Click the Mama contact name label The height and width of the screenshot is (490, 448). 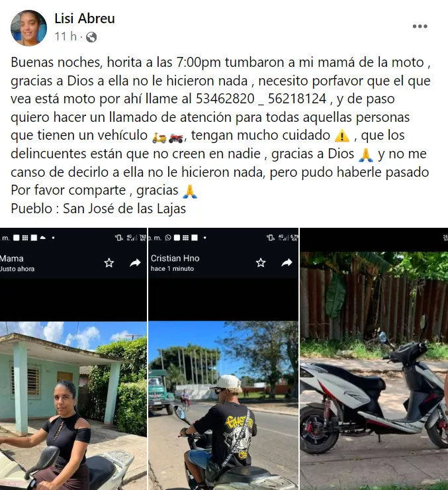(11, 258)
